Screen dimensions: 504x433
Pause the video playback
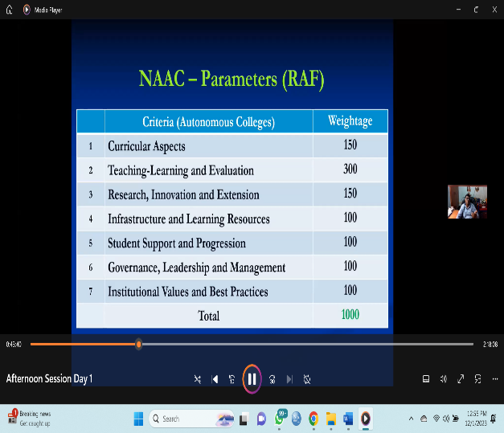point(252,379)
